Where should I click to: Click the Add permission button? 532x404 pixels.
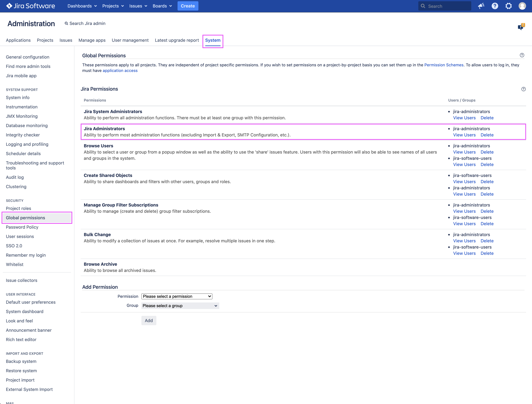(149, 321)
